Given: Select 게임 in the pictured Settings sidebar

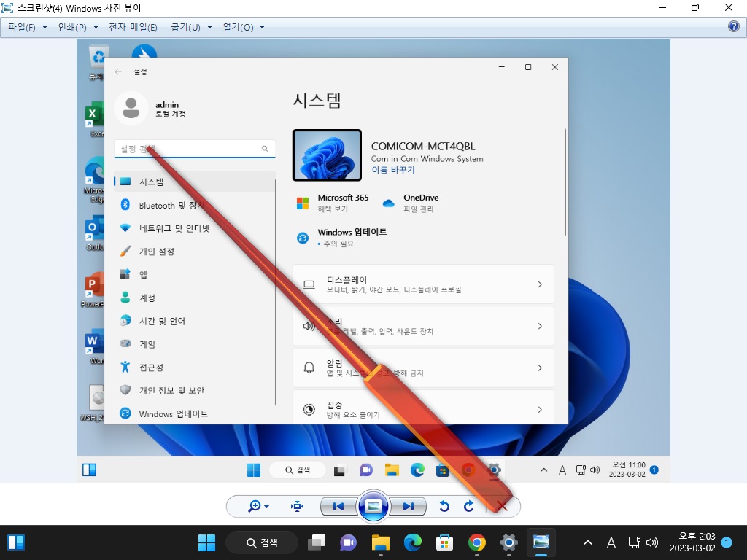Looking at the screenshot, I should point(194,344).
